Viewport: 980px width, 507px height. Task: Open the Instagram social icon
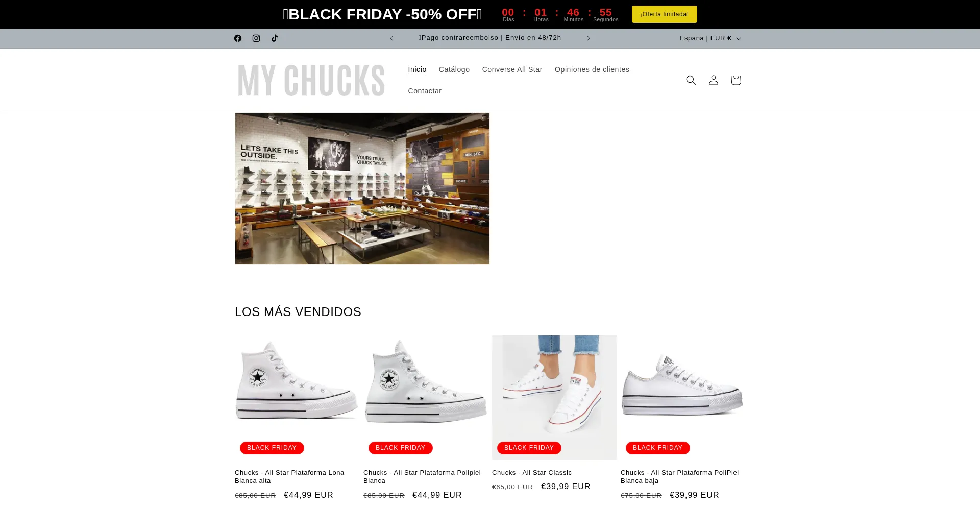point(256,38)
